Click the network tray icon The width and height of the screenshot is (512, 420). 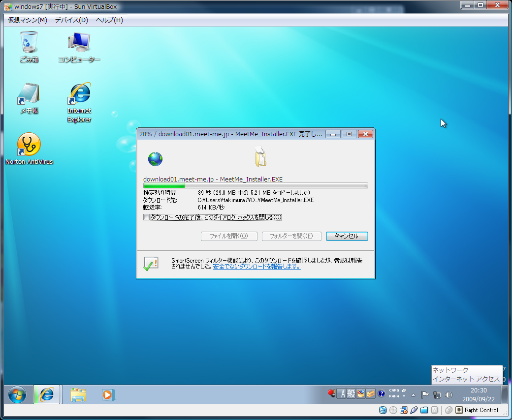[x=437, y=395]
